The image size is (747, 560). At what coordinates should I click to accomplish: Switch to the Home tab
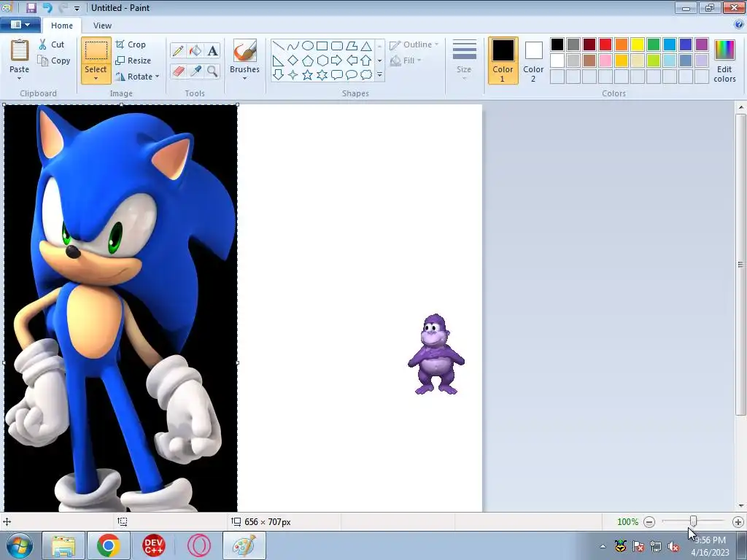pyautogui.click(x=62, y=26)
